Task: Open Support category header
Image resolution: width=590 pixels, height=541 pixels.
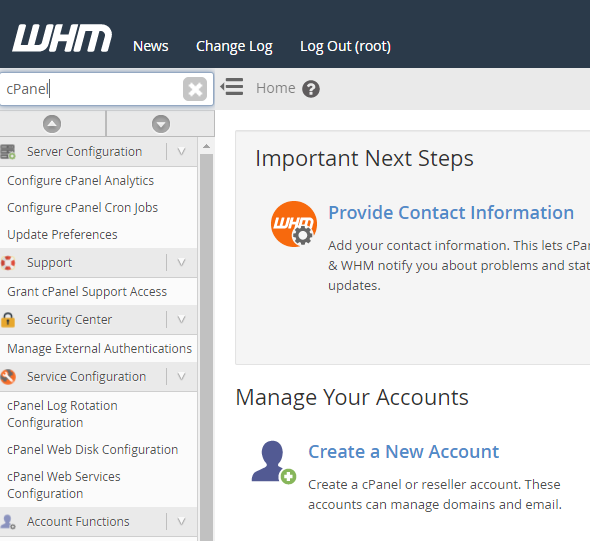Action: coord(49,263)
